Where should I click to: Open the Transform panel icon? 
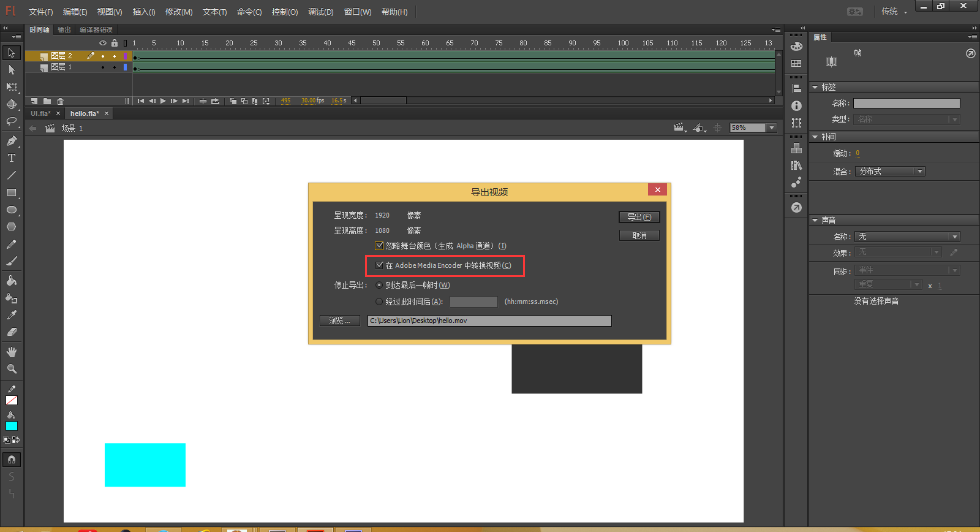pyautogui.click(x=796, y=123)
